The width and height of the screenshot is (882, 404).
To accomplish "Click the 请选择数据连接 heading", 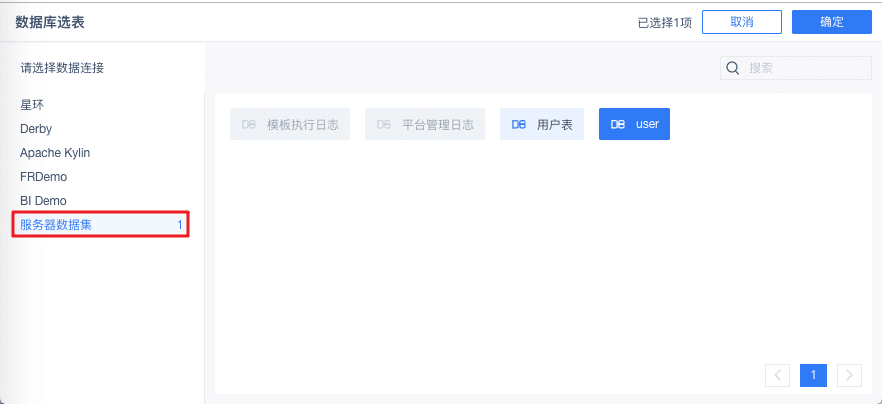I will coord(62,68).
